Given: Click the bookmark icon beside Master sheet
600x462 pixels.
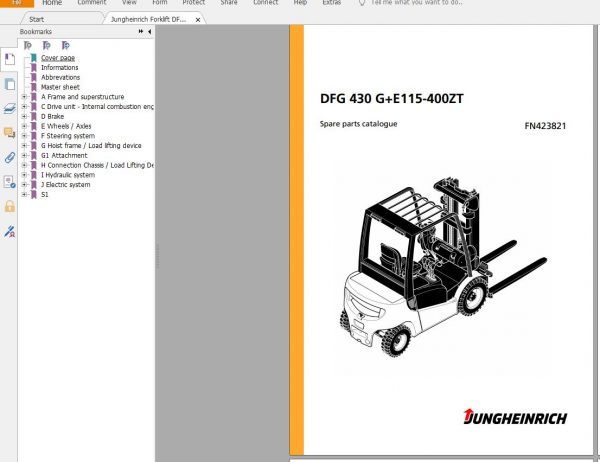Looking at the screenshot, I should [x=34, y=87].
